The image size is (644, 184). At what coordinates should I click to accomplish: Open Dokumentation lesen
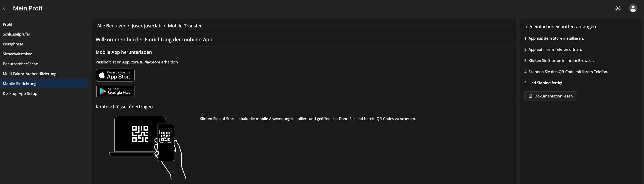pyautogui.click(x=550, y=96)
